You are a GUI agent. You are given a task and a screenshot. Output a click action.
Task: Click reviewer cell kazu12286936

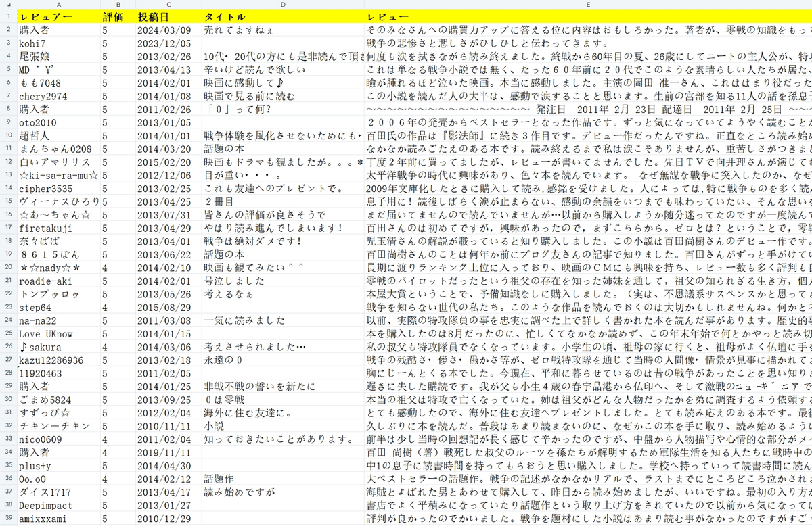click(x=59, y=359)
